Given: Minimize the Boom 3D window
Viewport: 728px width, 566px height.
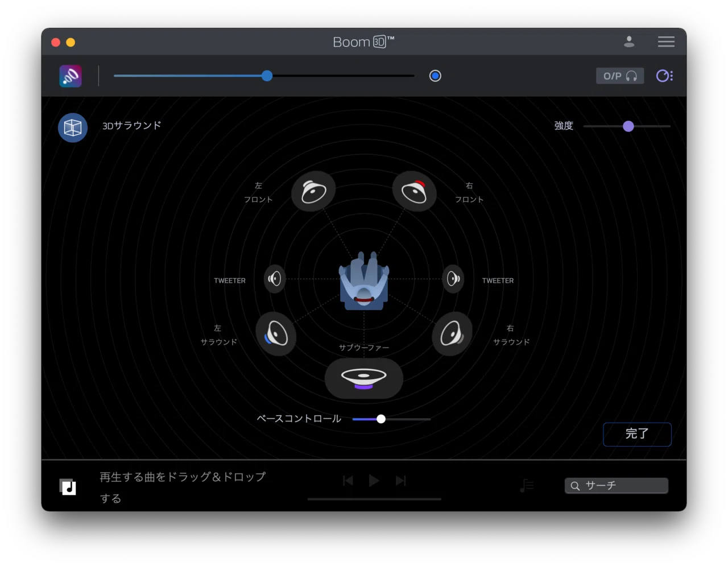Looking at the screenshot, I should 71,42.
